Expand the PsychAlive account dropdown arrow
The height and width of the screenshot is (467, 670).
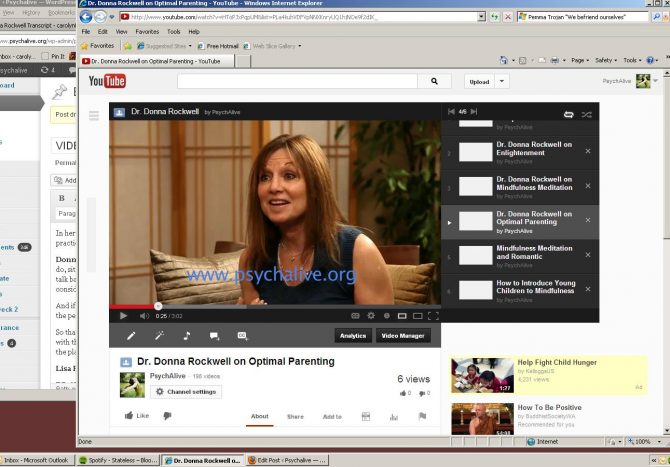(655, 81)
